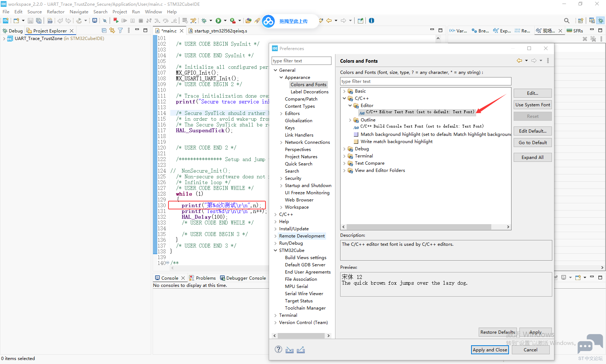
Task: Click the Colors and Fonts filter text field
Action: click(426, 81)
